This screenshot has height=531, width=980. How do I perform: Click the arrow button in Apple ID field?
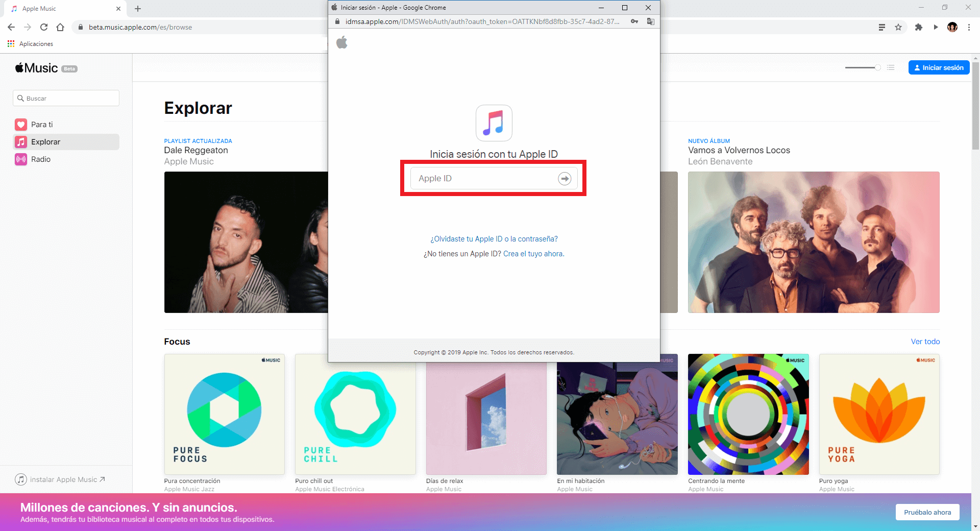[565, 178]
